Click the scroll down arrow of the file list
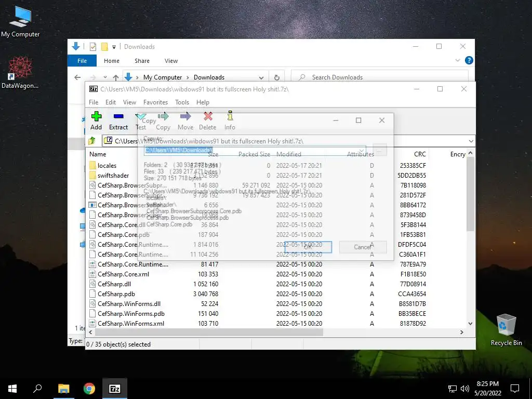This screenshot has height=399, width=532. coord(470,323)
